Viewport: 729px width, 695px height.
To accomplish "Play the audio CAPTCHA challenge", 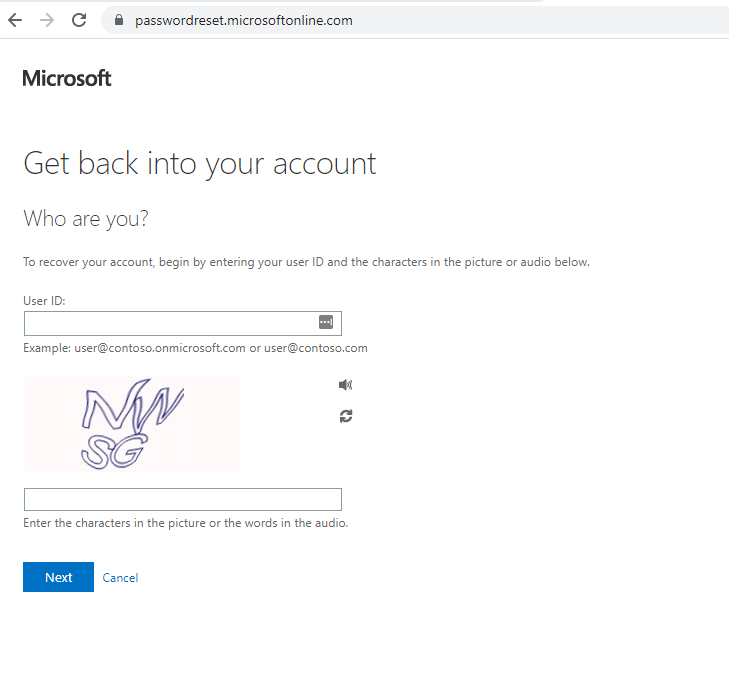I will point(345,384).
